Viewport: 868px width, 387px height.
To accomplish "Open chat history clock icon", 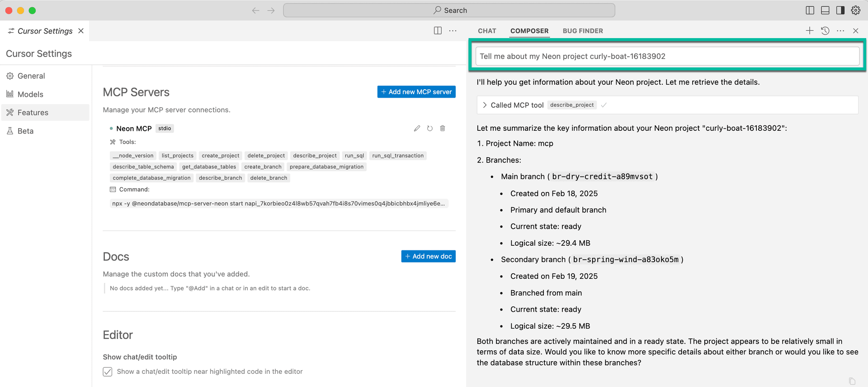I will coord(825,31).
